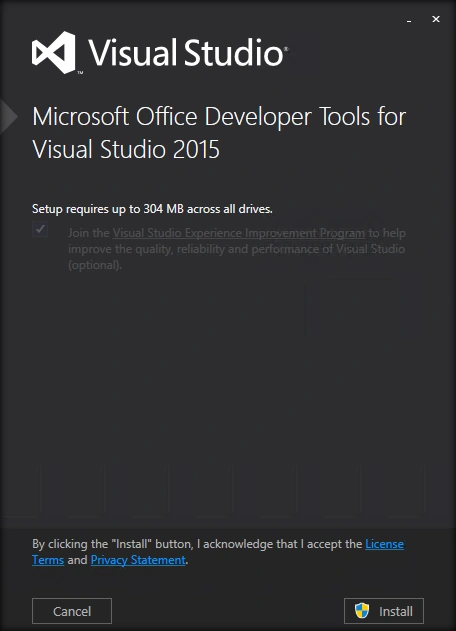Minimize the setup window
456x631 pixels.
tap(409, 19)
